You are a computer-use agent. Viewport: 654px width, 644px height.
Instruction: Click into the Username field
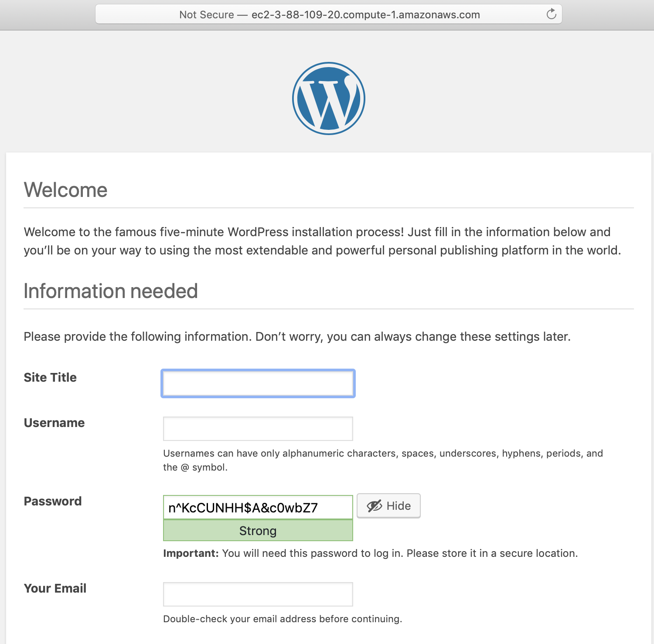(258, 429)
